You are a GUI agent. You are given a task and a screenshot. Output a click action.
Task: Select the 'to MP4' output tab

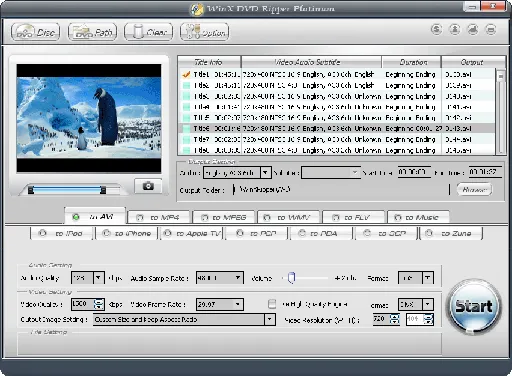click(159, 217)
